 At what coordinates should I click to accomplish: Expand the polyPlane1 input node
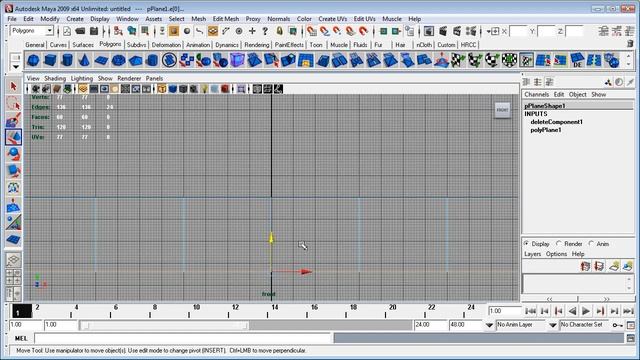546,130
